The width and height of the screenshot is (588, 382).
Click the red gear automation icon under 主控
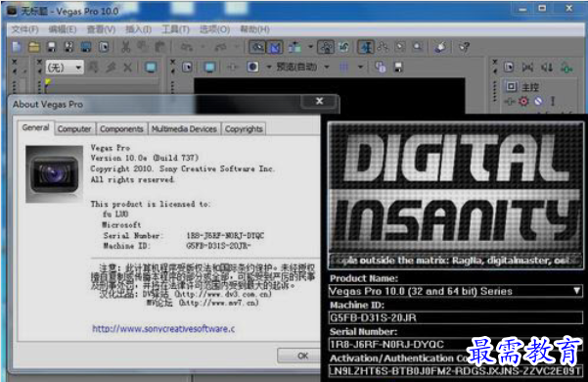523,101
